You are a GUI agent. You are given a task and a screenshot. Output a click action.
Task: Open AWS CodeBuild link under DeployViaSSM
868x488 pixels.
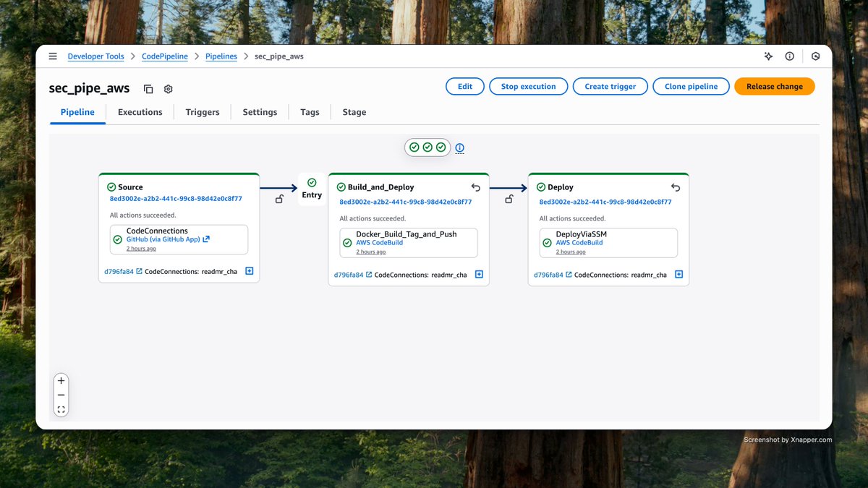[x=579, y=243]
